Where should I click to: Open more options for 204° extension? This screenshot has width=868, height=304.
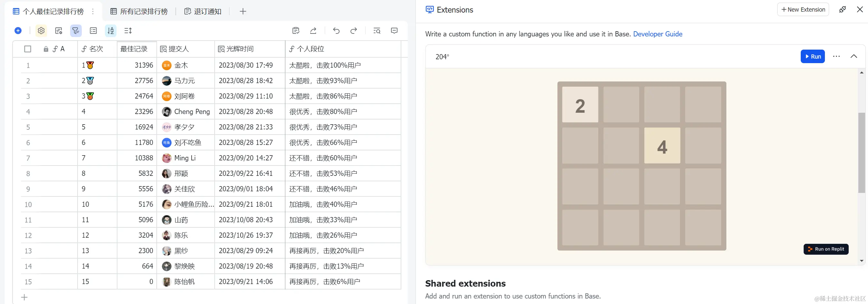pyautogui.click(x=836, y=56)
